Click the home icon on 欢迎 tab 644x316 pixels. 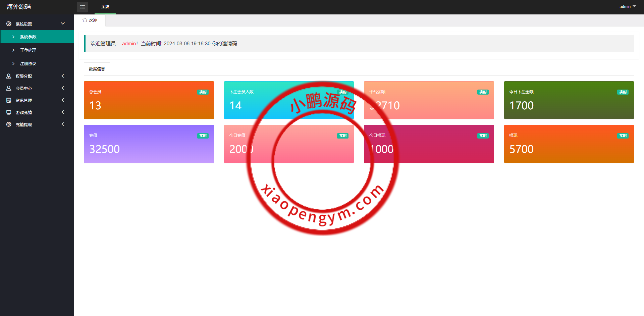(x=85, y=20)
